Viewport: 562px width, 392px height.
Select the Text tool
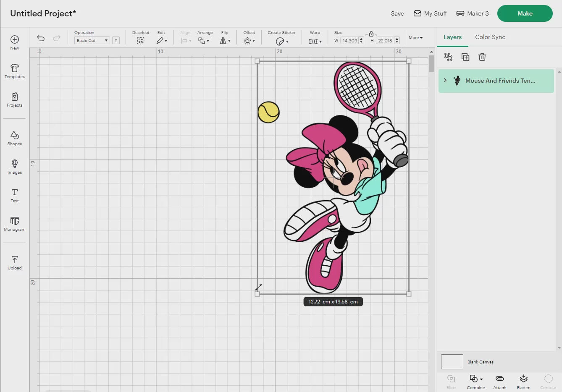click(x=15, y=195)
